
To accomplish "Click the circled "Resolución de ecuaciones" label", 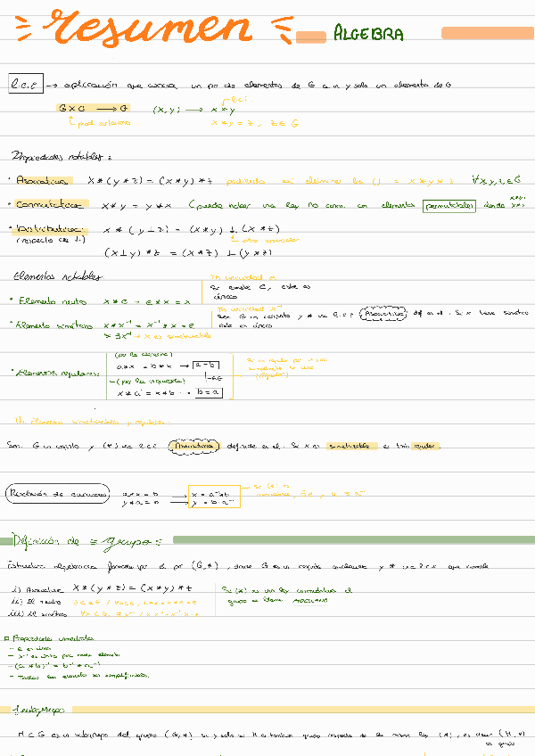I will [x=57, y=491].
